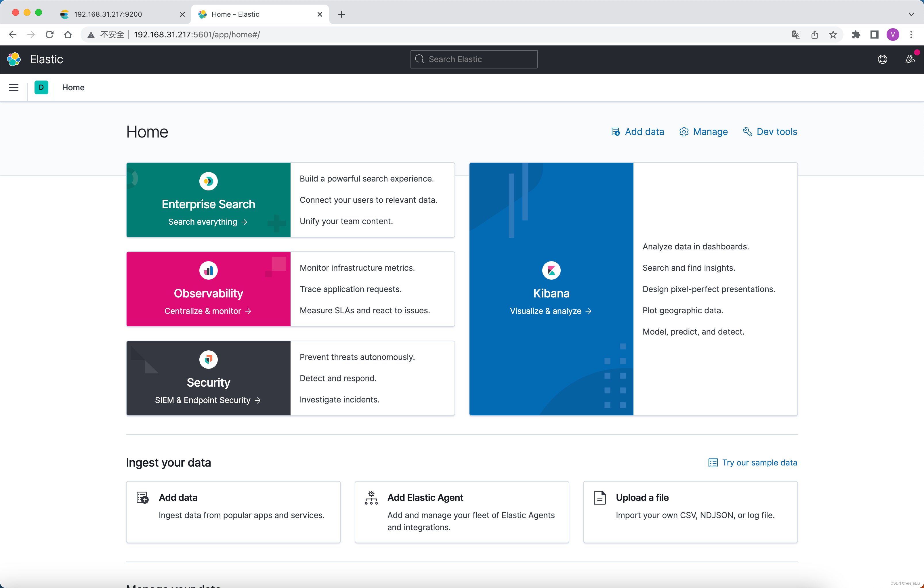Click the browser reload button
924x588 pixels.
49,35
